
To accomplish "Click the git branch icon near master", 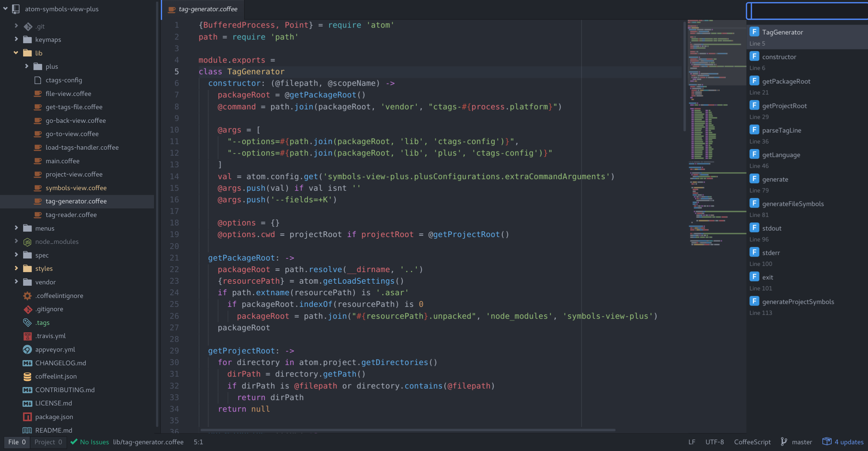I will (x=784, y=441).
